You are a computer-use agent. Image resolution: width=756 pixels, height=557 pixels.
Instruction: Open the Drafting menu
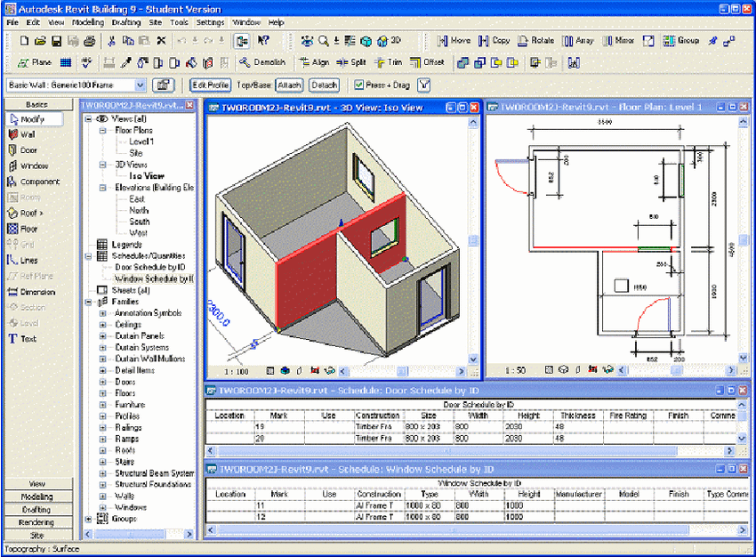[126, 22]
